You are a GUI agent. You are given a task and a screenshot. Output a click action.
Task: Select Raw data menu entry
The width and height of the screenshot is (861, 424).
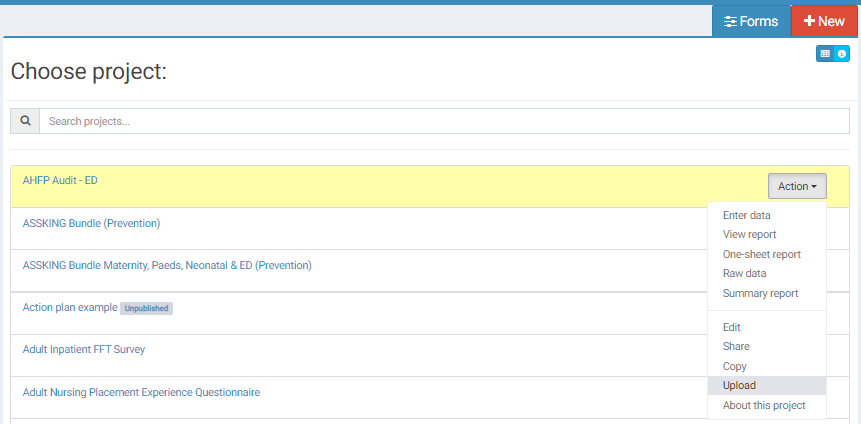[744, 273]
